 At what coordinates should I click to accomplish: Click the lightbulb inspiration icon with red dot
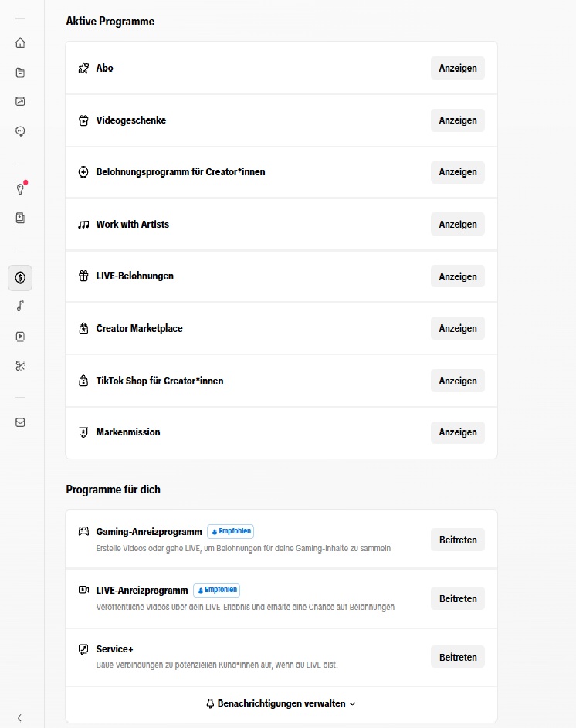tap(20, 189)
